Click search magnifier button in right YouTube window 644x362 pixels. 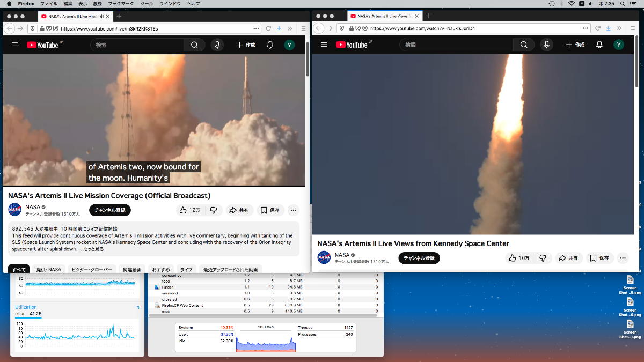[524, 45]
